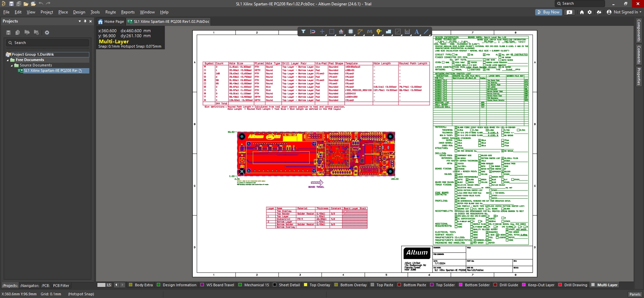Open the Panels button in status bar
This screenshot has height=298, width=644.
coord(635,294)
